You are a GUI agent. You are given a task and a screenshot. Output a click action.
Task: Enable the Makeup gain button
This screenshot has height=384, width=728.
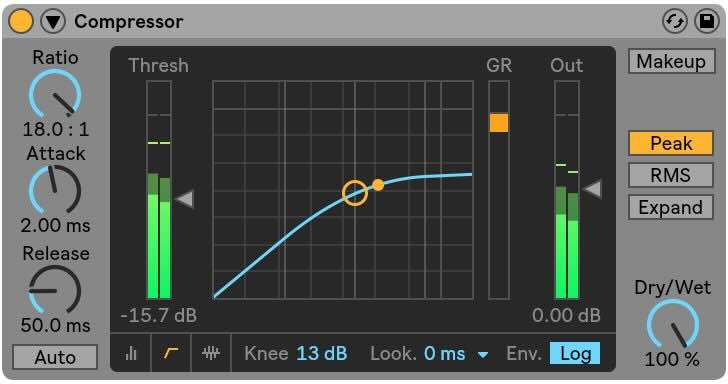(x=671, y=61)
